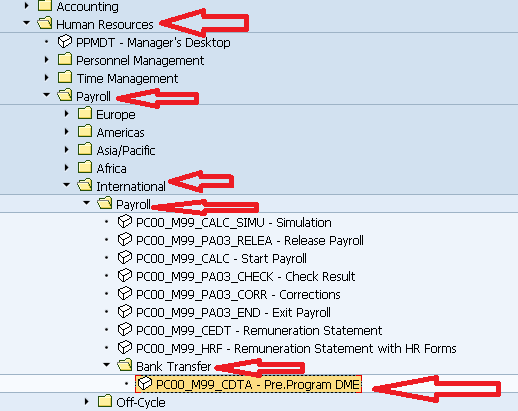Collapse the Human Resources tree node
The width and height of the screenshot is (518, 411).
pyautogui.click(x=26, y=23)
